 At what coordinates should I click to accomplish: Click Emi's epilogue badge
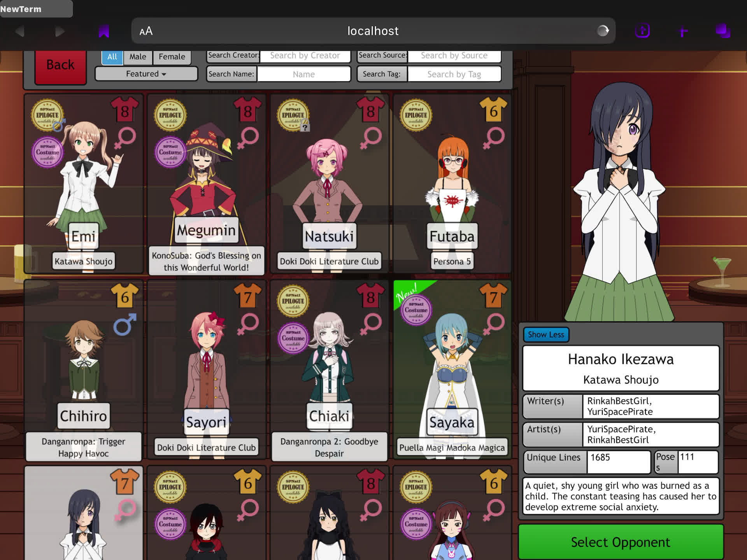[47, 115]
